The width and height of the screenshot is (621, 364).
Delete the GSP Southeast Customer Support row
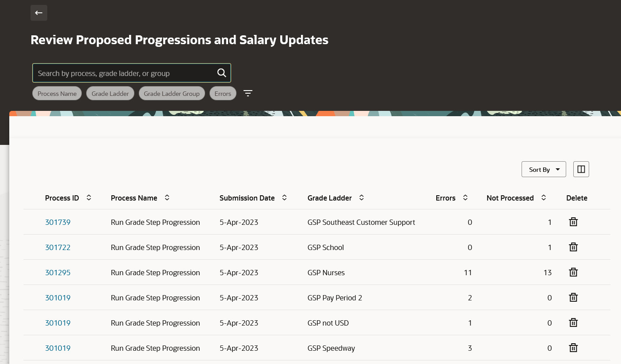[x=573, y=222]
